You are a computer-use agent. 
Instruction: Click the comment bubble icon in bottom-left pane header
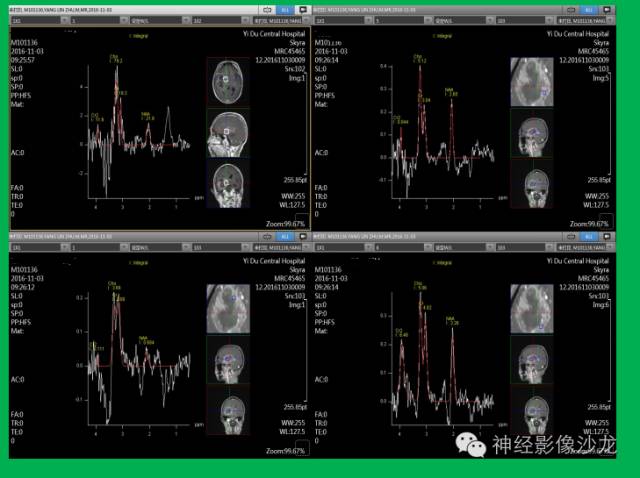(303, 237)
